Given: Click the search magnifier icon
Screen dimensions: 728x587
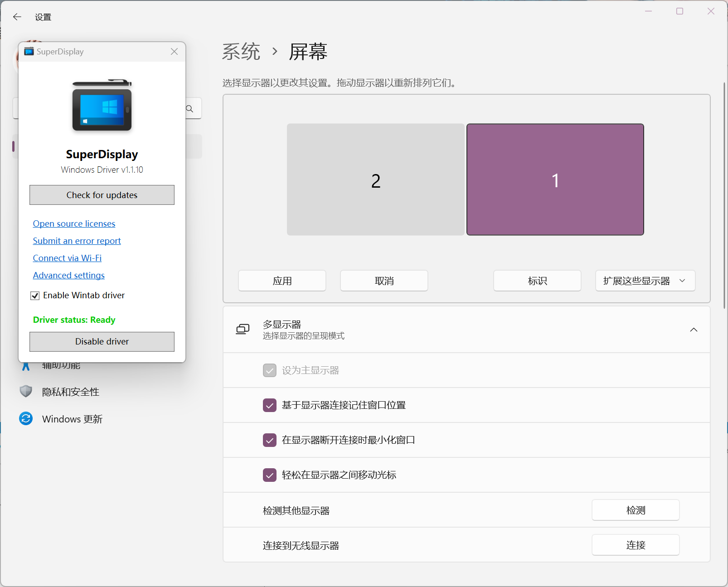Looking at the screenshot, I should [x=190, y=109].
